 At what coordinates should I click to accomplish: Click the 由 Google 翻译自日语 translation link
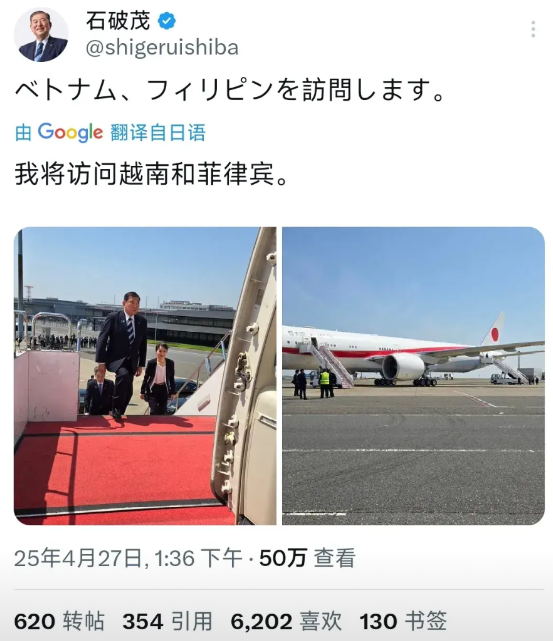(x=110, y=132)
